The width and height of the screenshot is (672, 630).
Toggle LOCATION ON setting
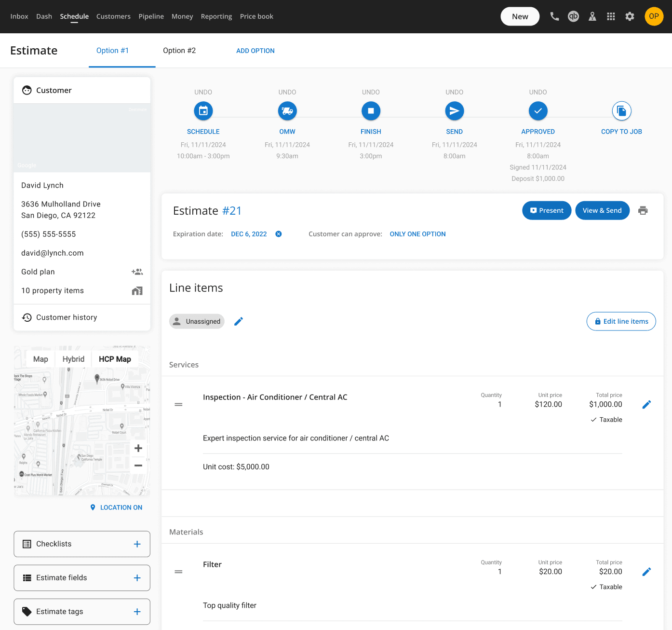(116, 507)
